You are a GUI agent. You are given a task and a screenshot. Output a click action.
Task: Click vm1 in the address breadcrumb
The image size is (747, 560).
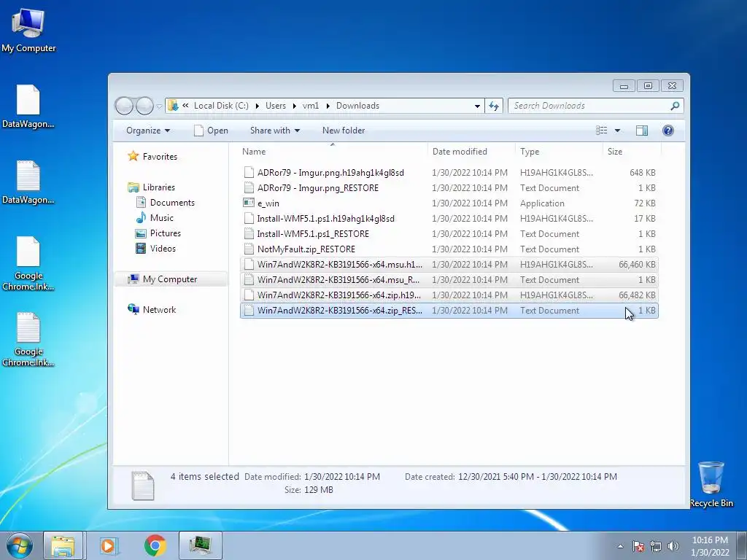click(311, 106)
